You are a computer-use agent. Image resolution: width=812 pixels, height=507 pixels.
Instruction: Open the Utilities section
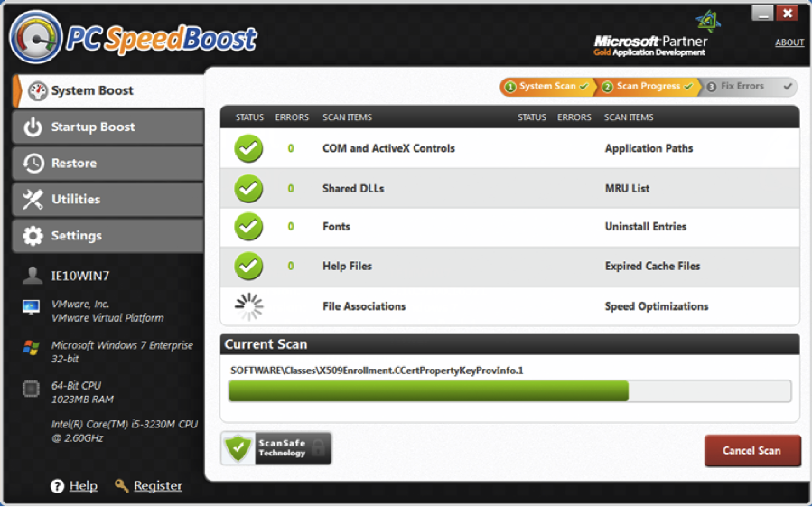point(108,200)
